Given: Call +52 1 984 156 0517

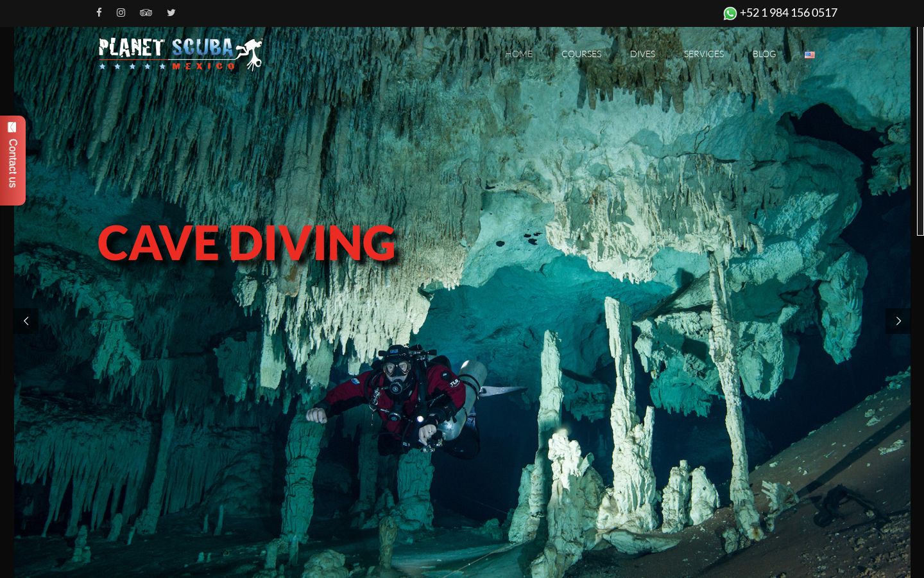Looking at the screenshot, I should click(788, 12).
